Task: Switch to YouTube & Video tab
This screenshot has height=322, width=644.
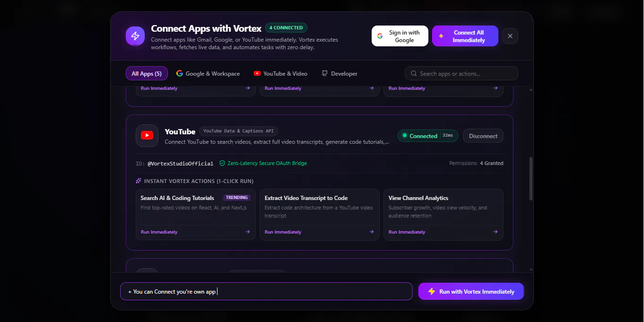Action: point(280,73)
